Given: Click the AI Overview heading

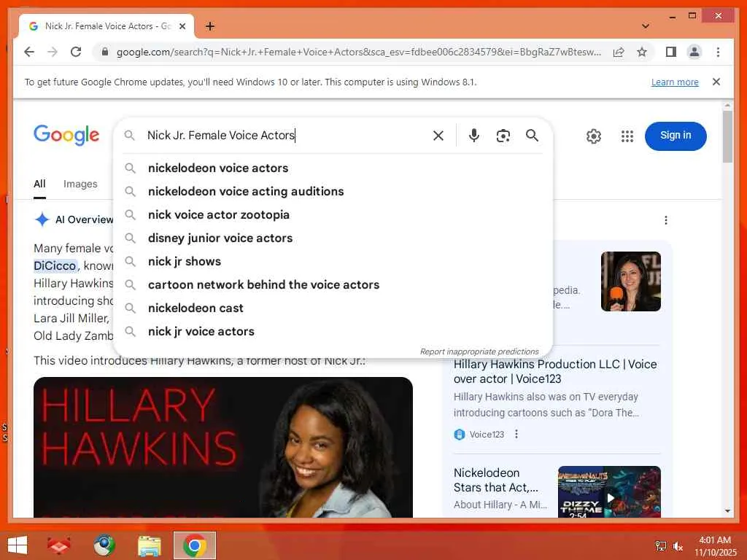Looking at the screenshot, I should tap(85, 219).
